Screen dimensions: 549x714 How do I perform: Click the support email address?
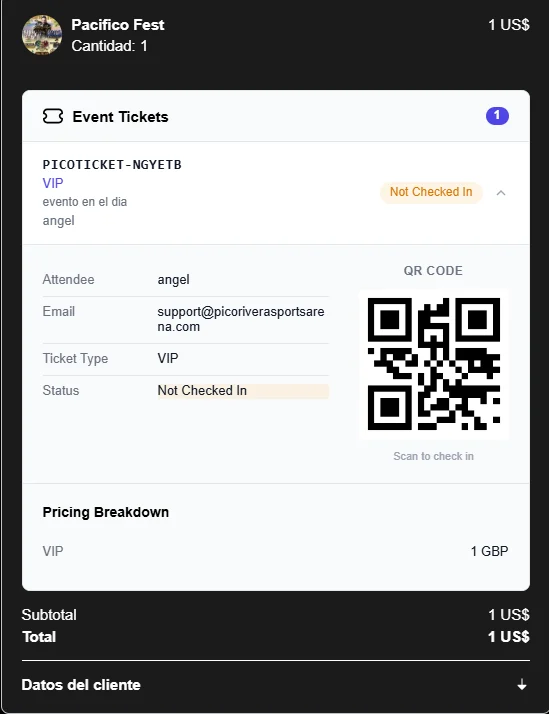241,319
